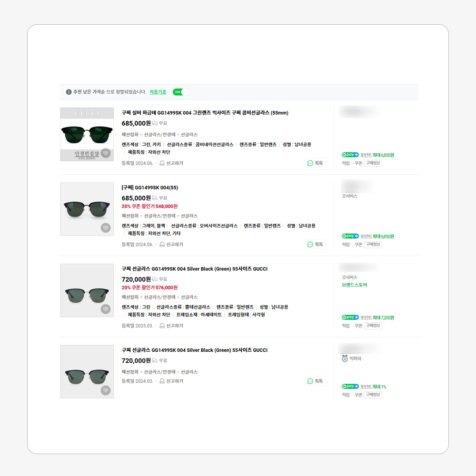Click free shipping truck icon on second listing
Image resolution: width=476 pixels, height=476 pixels.
tap(155, 198)
